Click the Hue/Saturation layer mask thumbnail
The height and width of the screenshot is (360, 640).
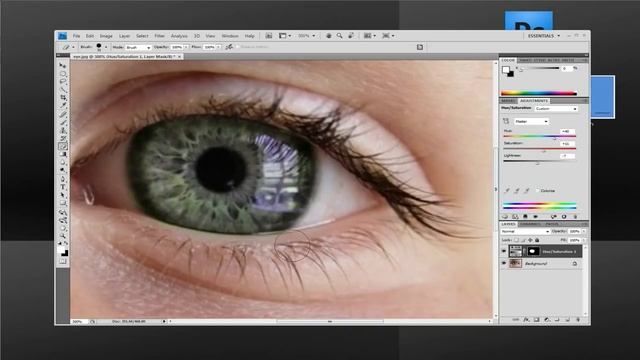[x=533, y=251]
